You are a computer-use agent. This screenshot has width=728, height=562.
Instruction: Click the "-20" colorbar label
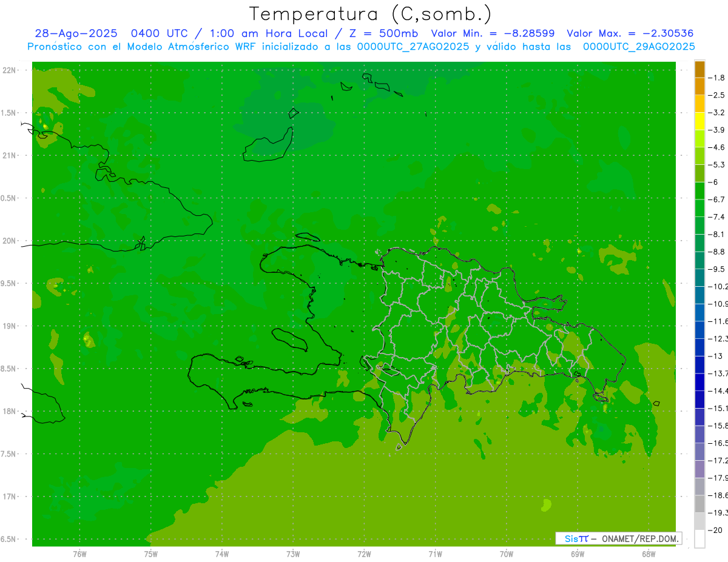pyautogui.click(x=715, y=530)
